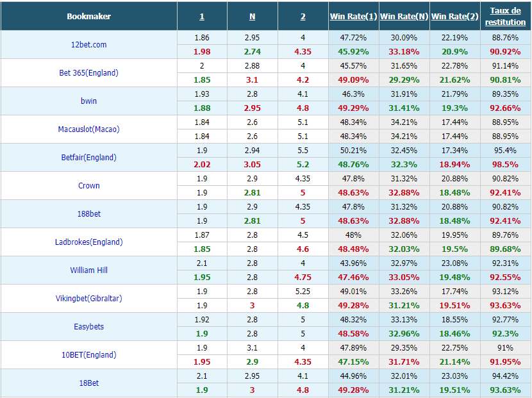Select bwin restitution value 92.66%

(x=505, y=108)
